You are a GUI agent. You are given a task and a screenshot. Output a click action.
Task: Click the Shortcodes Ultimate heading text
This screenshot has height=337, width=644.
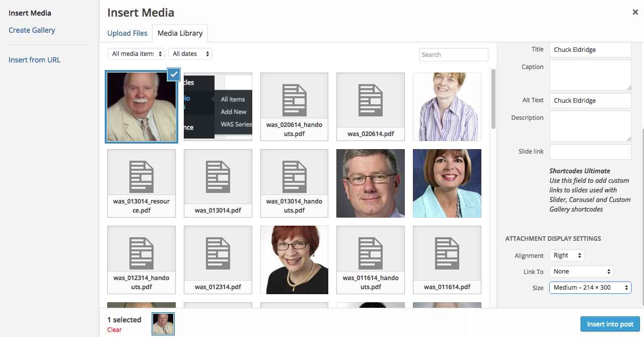coord(580,171)
